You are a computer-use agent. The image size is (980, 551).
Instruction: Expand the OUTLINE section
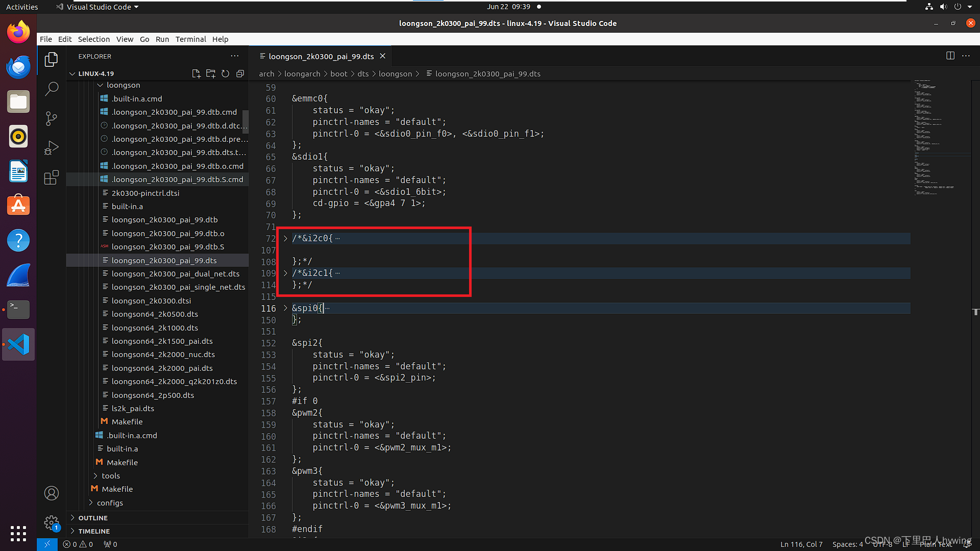pos(93,518)
